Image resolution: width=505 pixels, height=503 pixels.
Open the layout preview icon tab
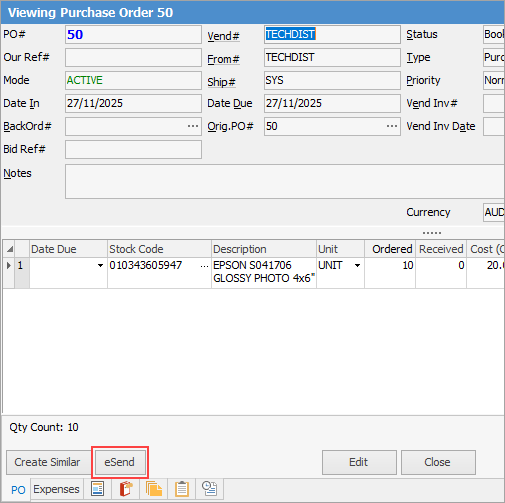[98, 489]
